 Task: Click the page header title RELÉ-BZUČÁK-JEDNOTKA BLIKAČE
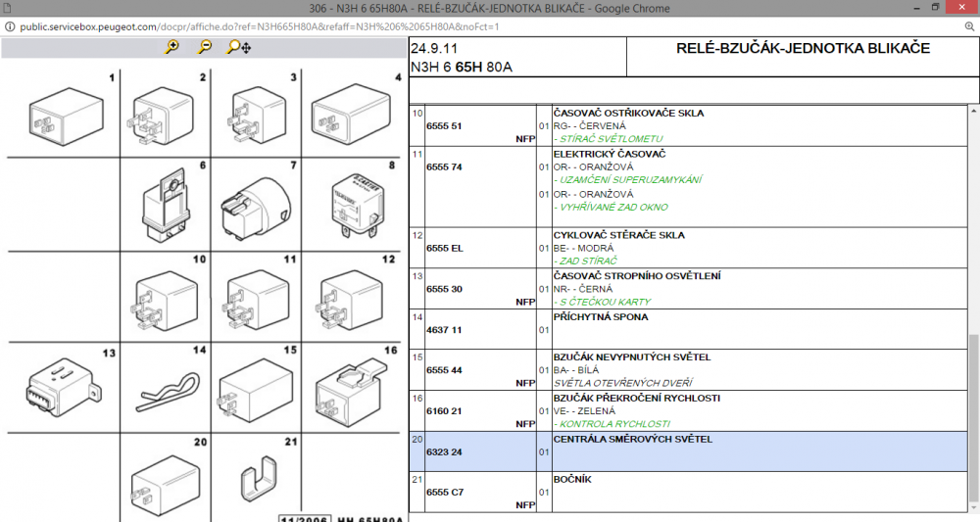803,49
